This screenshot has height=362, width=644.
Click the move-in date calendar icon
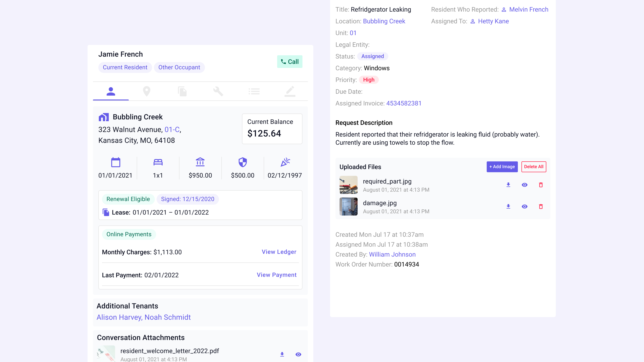tap(115, 162)
